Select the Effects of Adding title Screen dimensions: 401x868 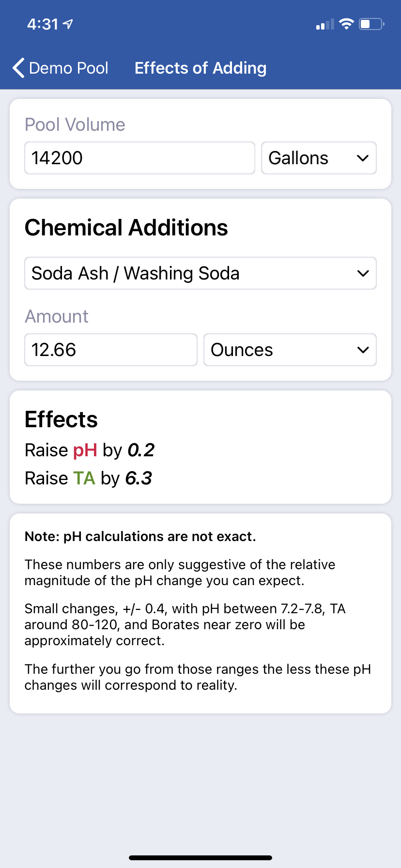click(x=200, y=68)
